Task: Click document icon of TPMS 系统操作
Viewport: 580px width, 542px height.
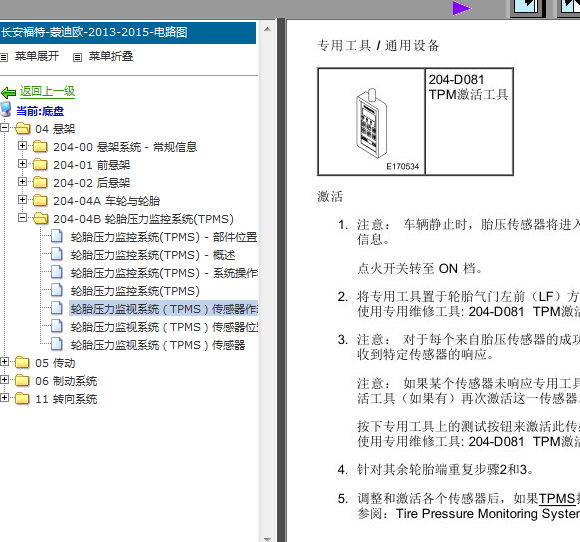Action: point(57,272)
